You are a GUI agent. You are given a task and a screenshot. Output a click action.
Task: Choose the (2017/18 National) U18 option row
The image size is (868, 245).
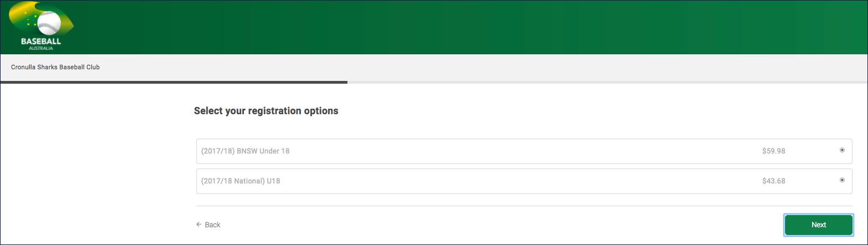click(x=524, y=181)
